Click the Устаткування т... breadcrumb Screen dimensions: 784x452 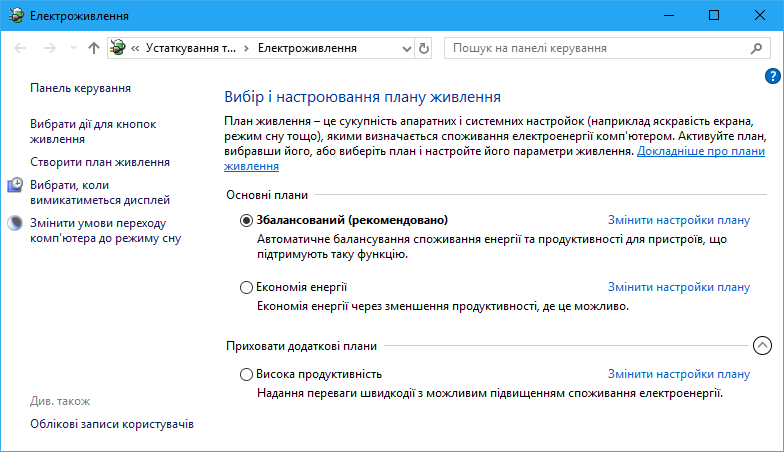pos(190,48)
